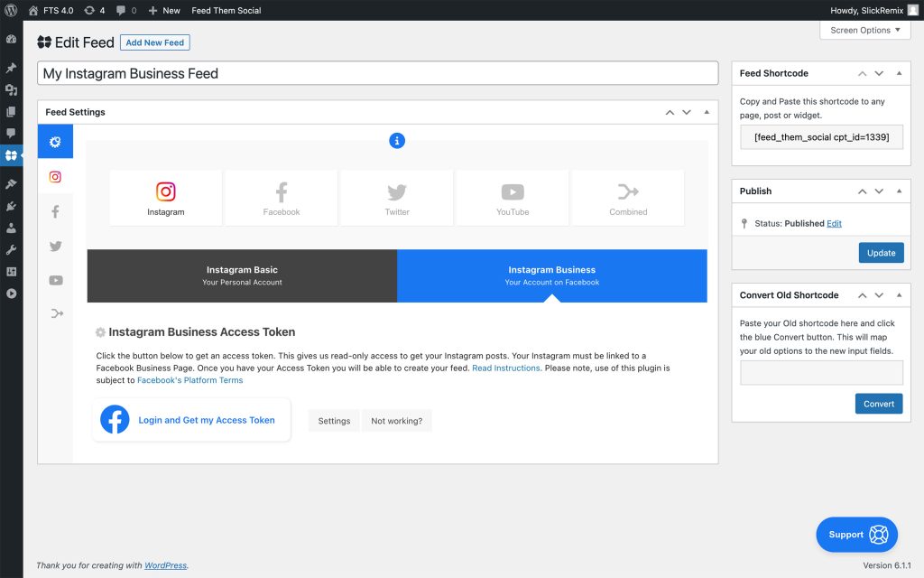The image size is (924, 578).
Task: Click the Settings button near token login
Action: pyautogui.click(x=334, y=421)
